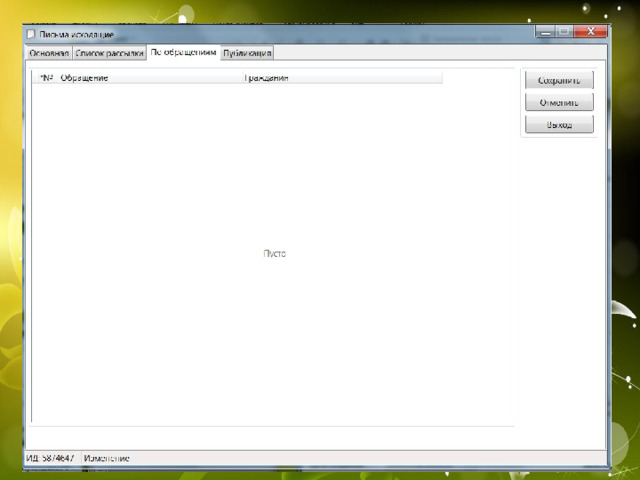Click the window icon in the title bar
Image resolution: width=640 pixels, height=480 pixels.
30,33
